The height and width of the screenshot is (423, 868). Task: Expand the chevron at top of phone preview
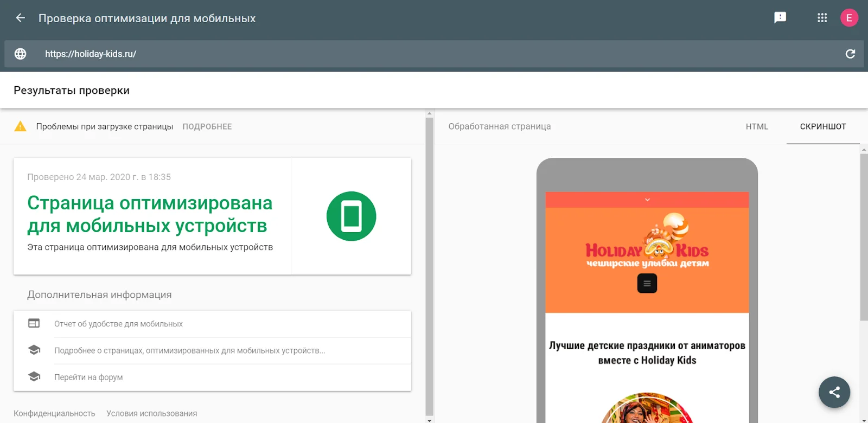pos(647,200)
